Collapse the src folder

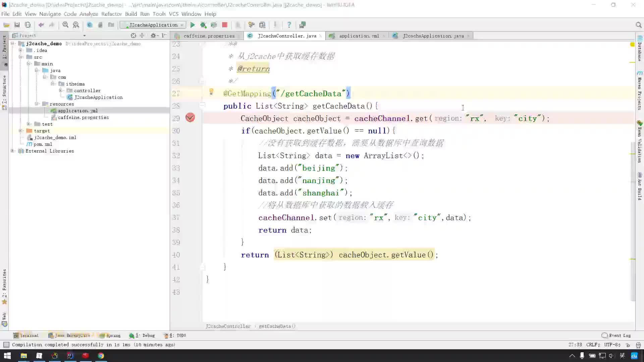click(x=20, y=57)
